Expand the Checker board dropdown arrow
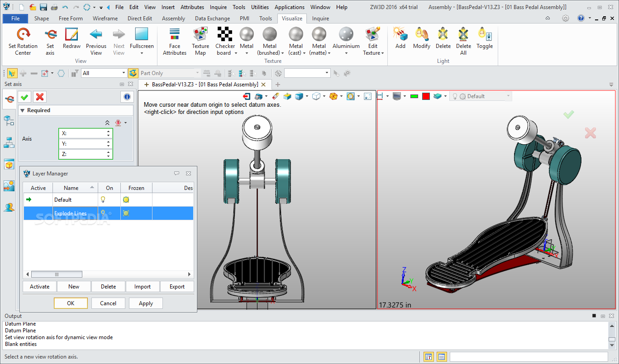The image size is (619, 364). [236, 53]
